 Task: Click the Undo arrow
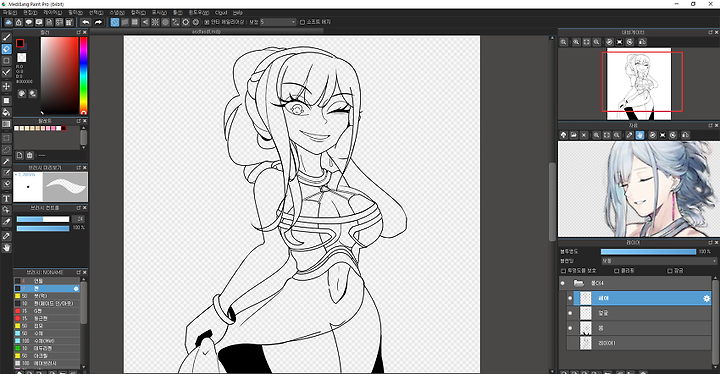86,22
